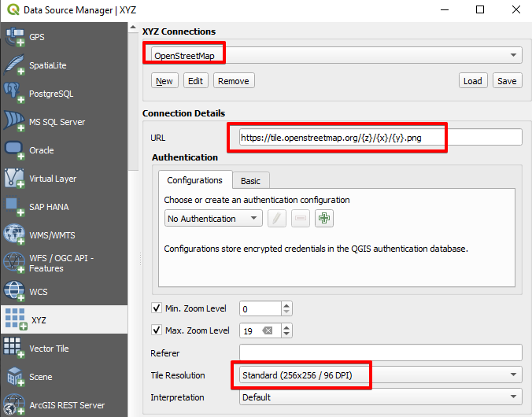Open the Tile Resolution dropdown

(x=380, y=375)
